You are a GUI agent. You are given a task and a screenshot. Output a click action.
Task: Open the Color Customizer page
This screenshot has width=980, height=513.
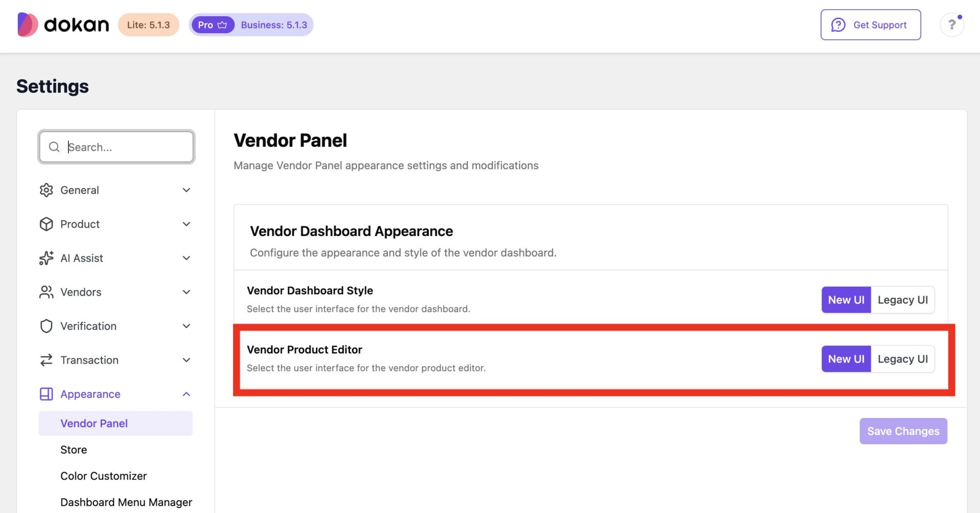pos(104,476)
